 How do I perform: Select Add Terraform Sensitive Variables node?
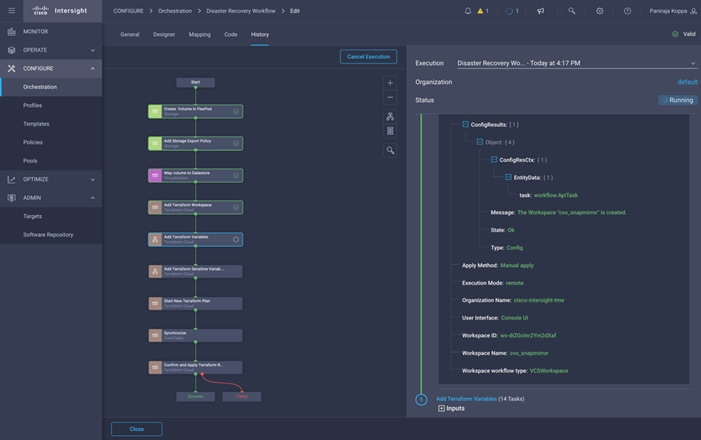click(x=196, y=271)
